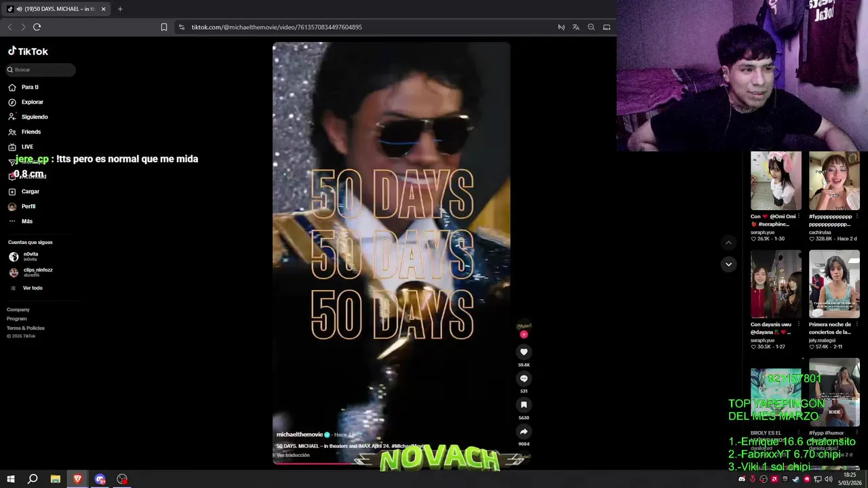Screen dimensions: 868x488
Task: Open Primera noche de conciertos thumbnail
Action: 834,284
